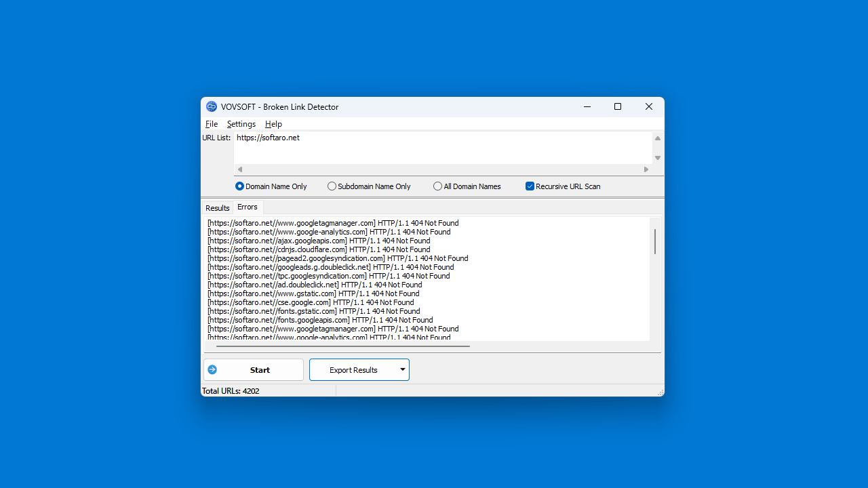The image size is (868, 488).
Task: Start the broken link scan
Action: click(254, 369)
